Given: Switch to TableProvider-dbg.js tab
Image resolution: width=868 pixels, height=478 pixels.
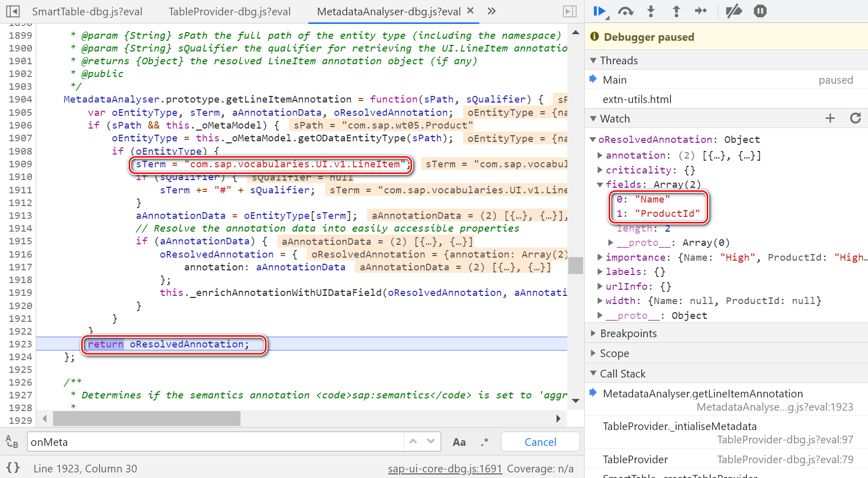Looking at the screenshot, I should [x=229, y=12].
